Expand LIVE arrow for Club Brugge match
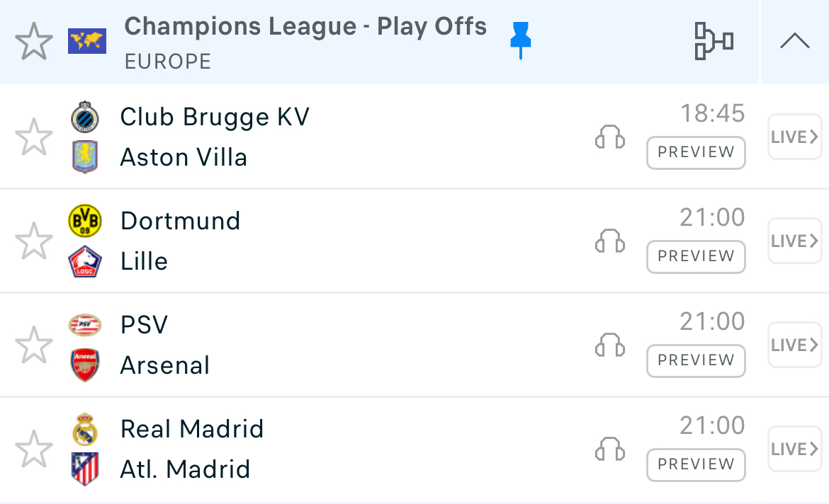This screenshot has height=504, width=829. tap(794, 137)
